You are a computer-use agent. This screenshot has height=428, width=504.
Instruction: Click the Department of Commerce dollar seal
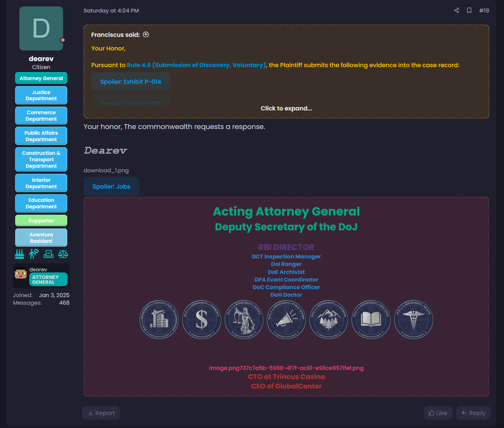click(x=202, y=319)
